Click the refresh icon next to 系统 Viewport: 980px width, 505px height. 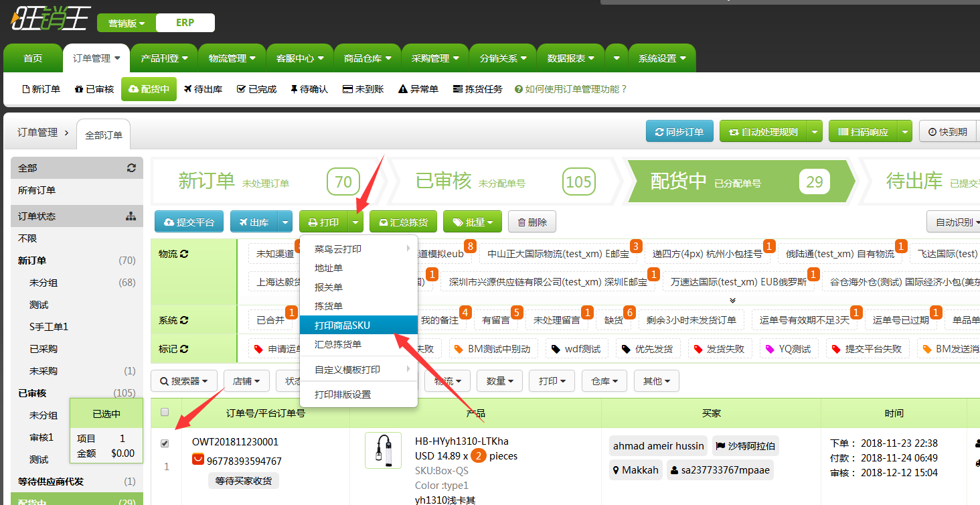(184, 320)
